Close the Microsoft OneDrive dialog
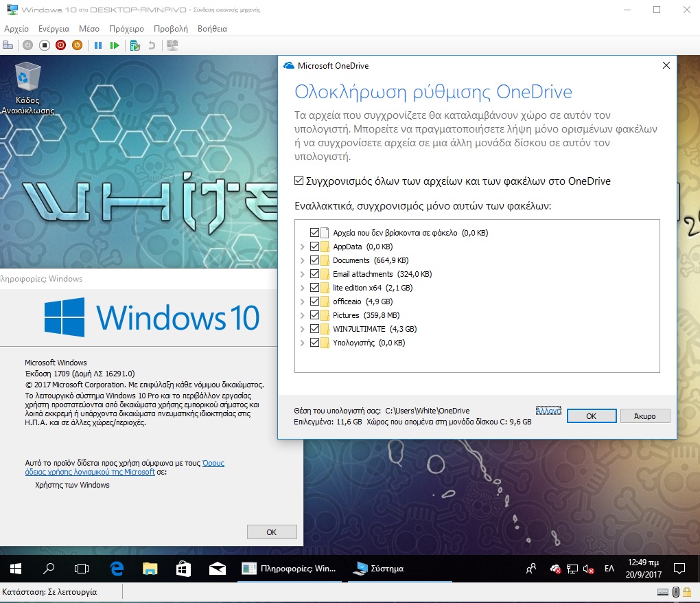Screen dimensions: 700x603 click(666, 65)
